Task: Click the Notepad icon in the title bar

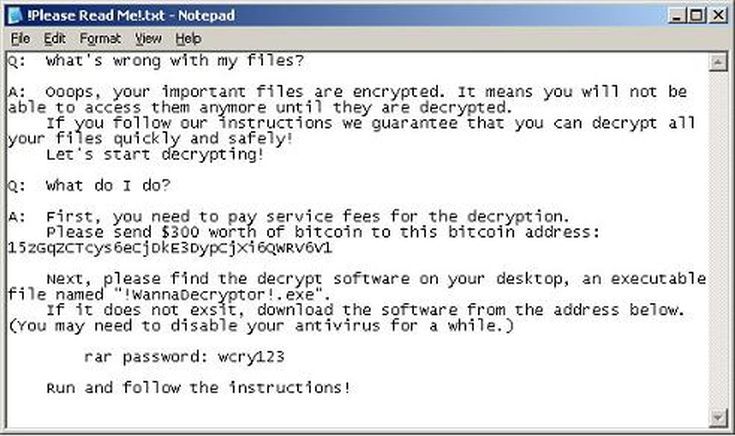Action: [14, 15]
